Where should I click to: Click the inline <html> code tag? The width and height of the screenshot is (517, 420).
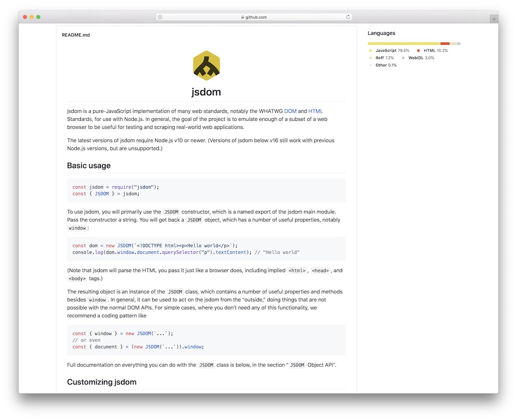click(x=297, y=271)
